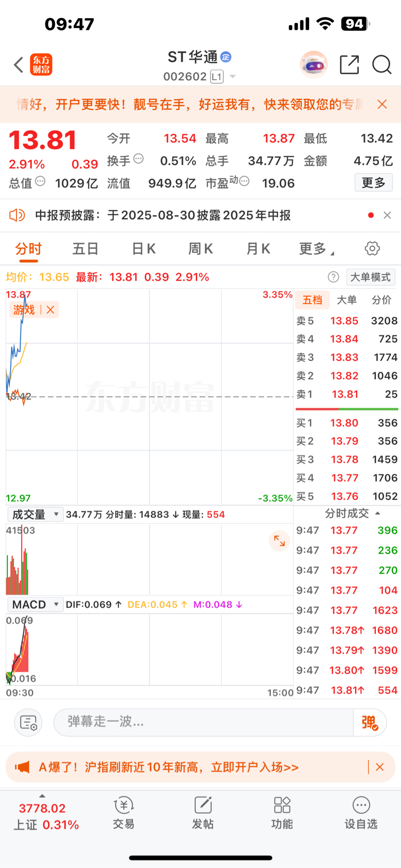Tap the MACD histogram chart

point(149,649)
